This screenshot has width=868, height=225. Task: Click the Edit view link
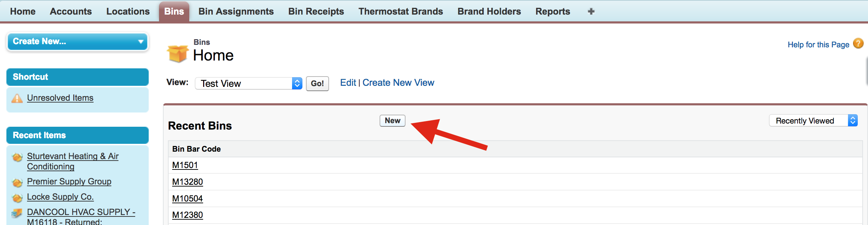(x=348, y=83)
